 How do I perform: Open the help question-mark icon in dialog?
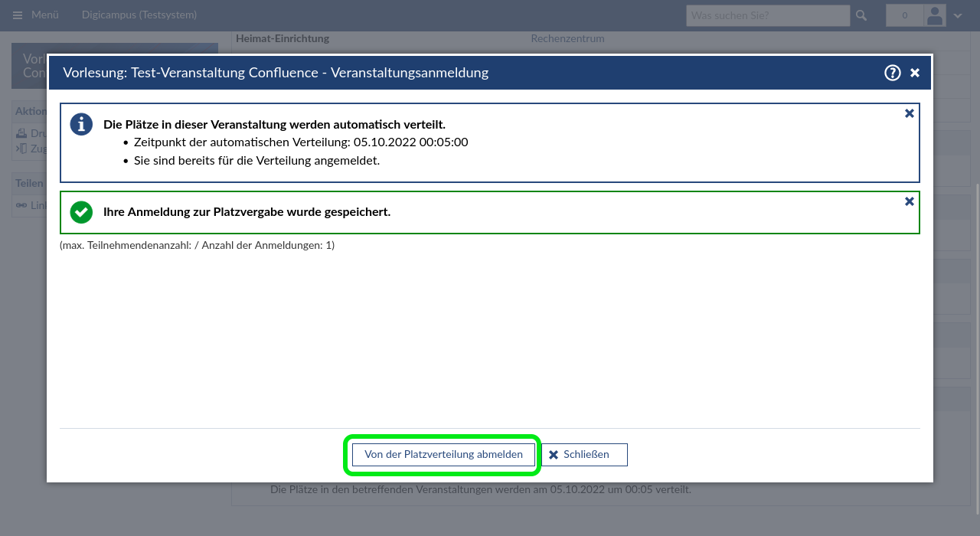tap(892, 73)
